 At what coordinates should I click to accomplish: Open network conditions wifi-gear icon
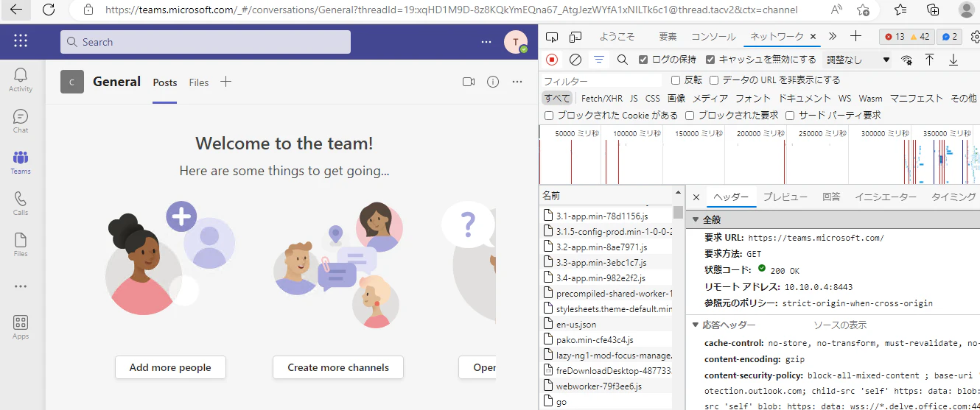pos(907,60)
